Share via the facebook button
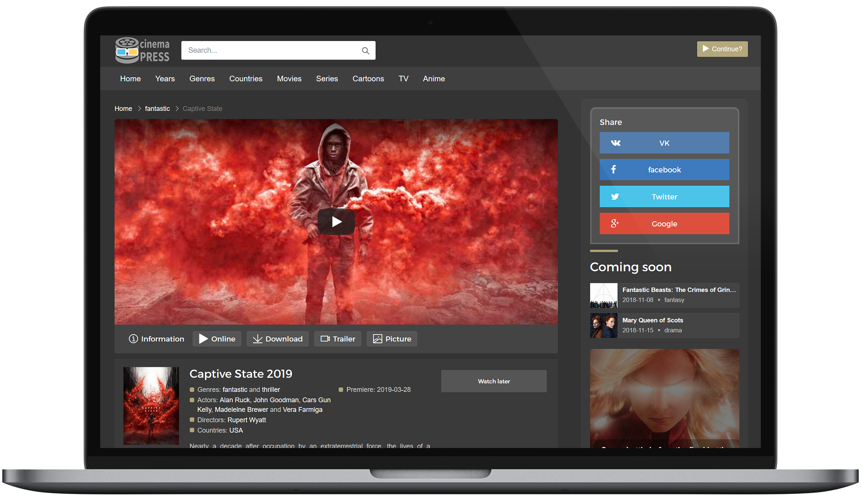 [x=664, y=170]
